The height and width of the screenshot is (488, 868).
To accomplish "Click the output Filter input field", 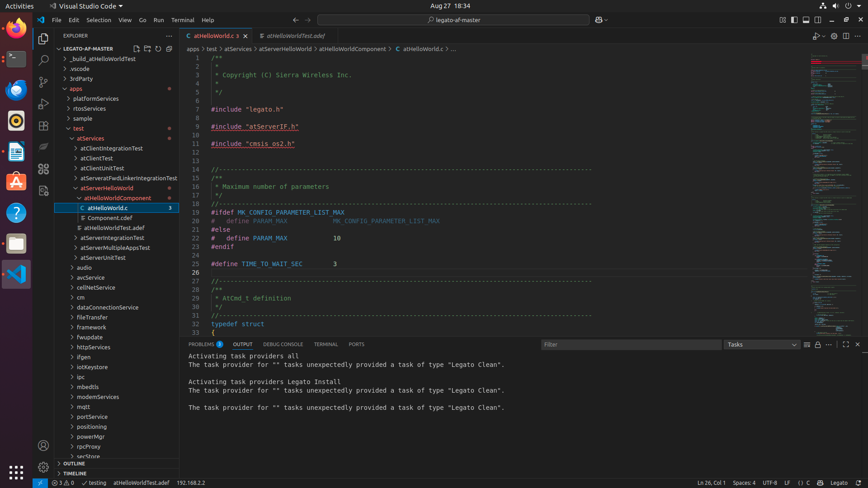I will tap(631, 345).
